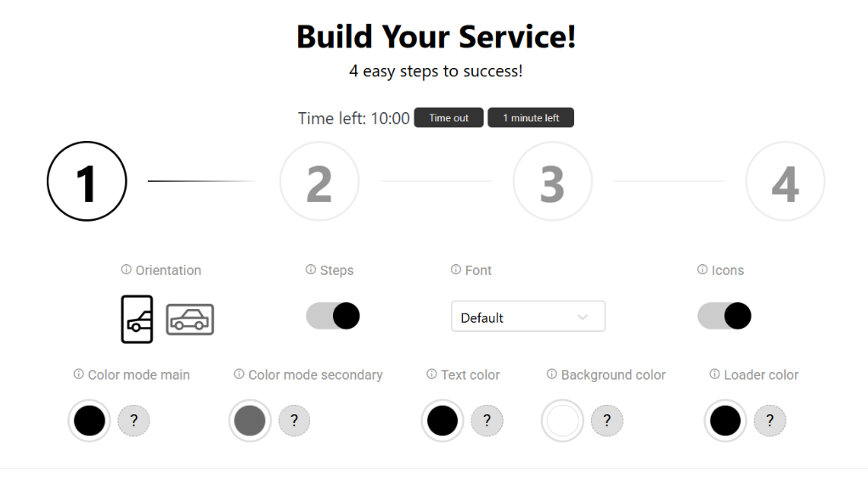Click the info icon beside Background color

click(x=552, y=374)
